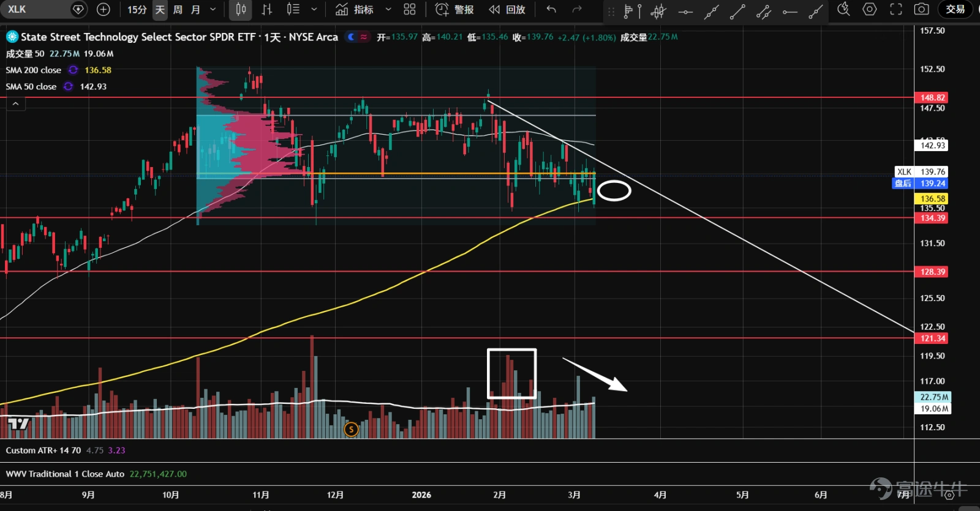This screenshot has height=511, width=980.
Task: Click the TradingView logo on chart
Action: [x=18, y=423]
